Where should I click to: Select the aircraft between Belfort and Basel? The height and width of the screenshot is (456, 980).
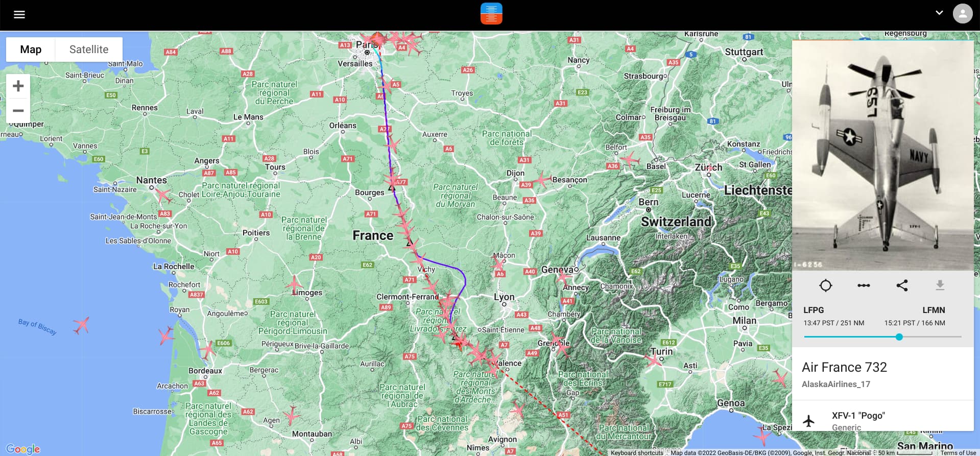point(630,159)
